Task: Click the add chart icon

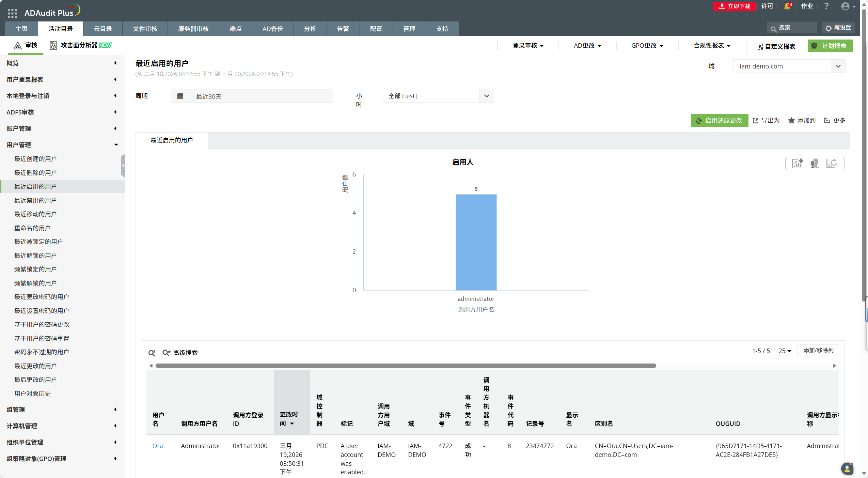Action: pyautogui.click(x=797, y=164)
